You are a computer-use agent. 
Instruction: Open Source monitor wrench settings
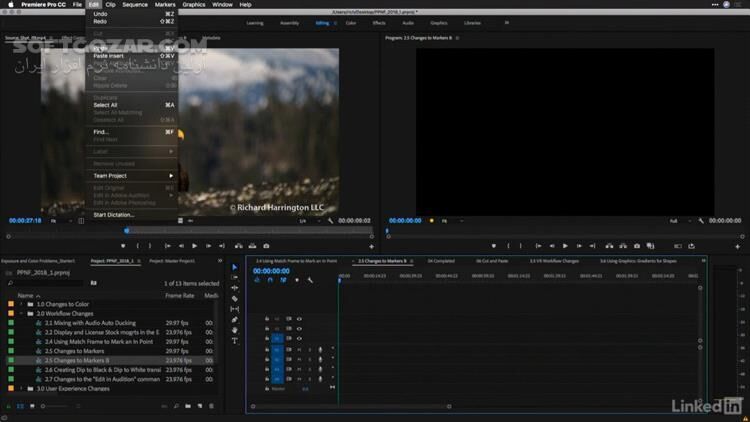pos(331,221)
